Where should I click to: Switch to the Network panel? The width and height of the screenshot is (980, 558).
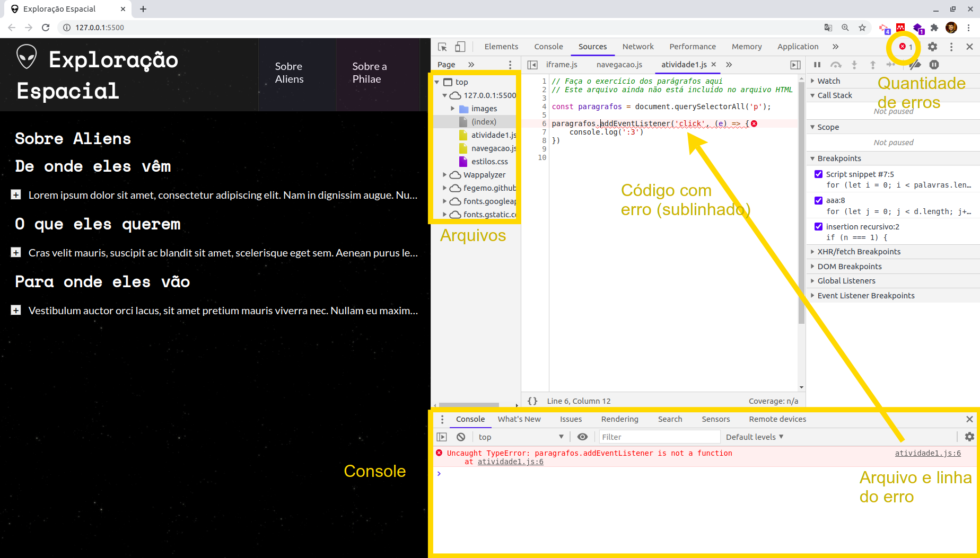[x=638, y=47]
